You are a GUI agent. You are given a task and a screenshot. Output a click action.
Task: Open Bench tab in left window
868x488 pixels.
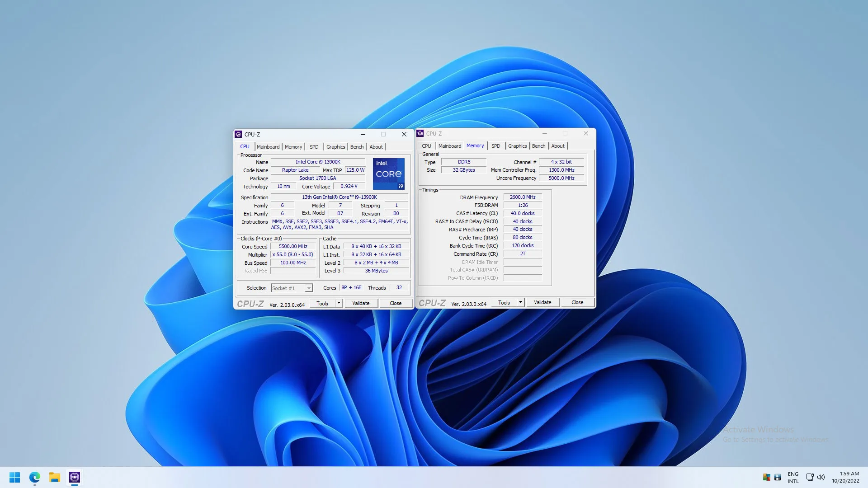(x=357, y=147)
